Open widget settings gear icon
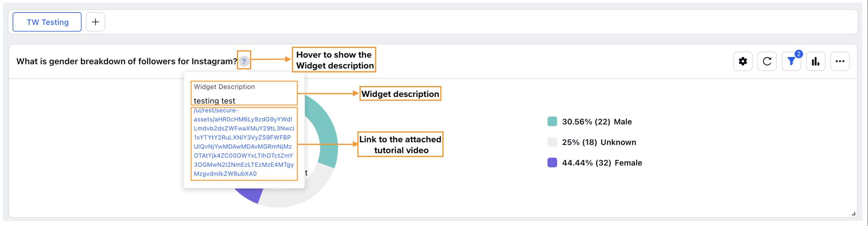 click(743, 61)
